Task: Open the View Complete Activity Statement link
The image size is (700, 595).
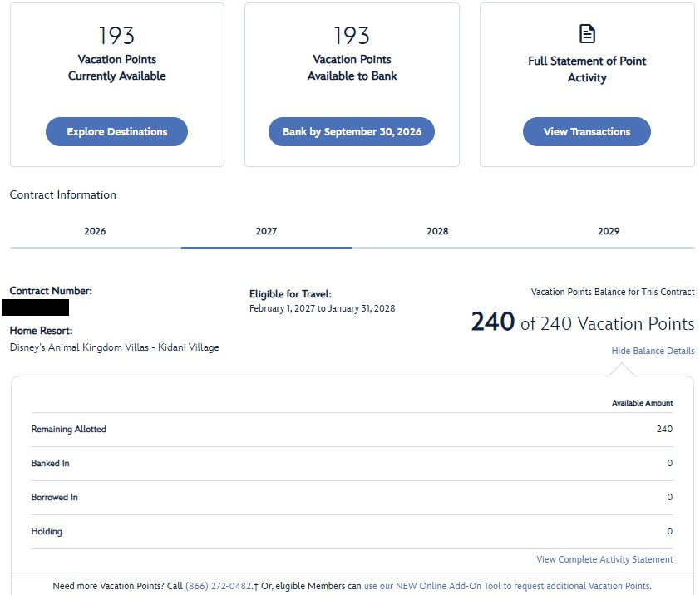Action: 604,559
